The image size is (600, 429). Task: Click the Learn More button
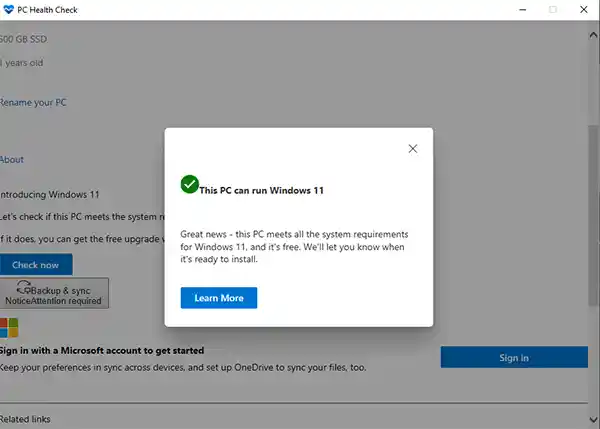click(x=219, y=298)
